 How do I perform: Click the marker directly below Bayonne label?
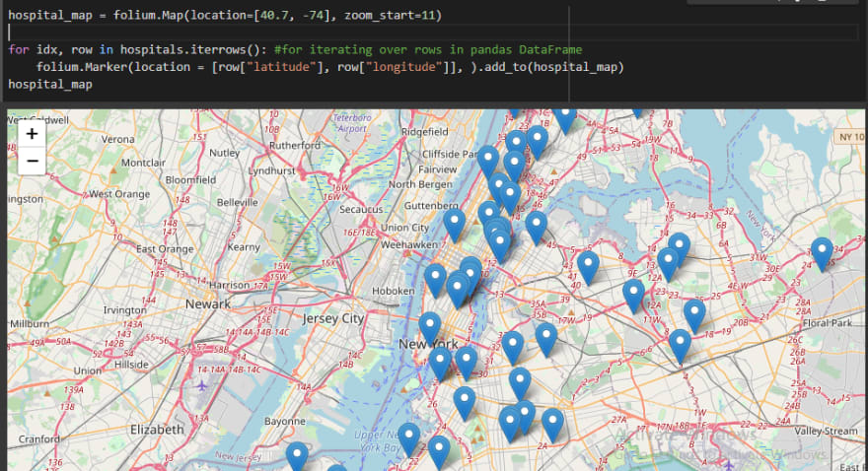[297, 456]
